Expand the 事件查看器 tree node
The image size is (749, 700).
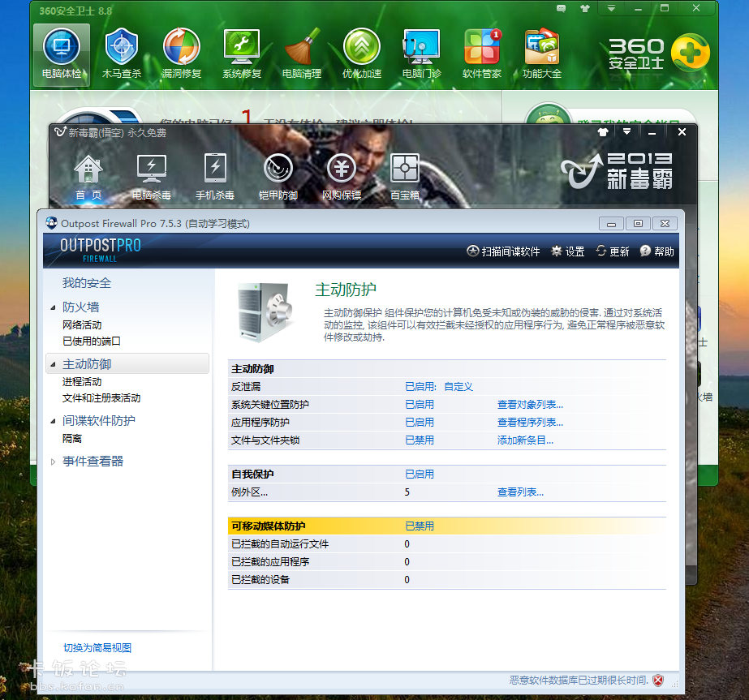[x=53, y=462]
